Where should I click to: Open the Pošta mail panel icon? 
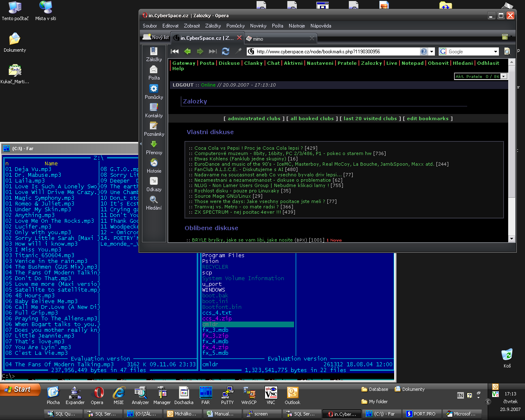[154, 72]
